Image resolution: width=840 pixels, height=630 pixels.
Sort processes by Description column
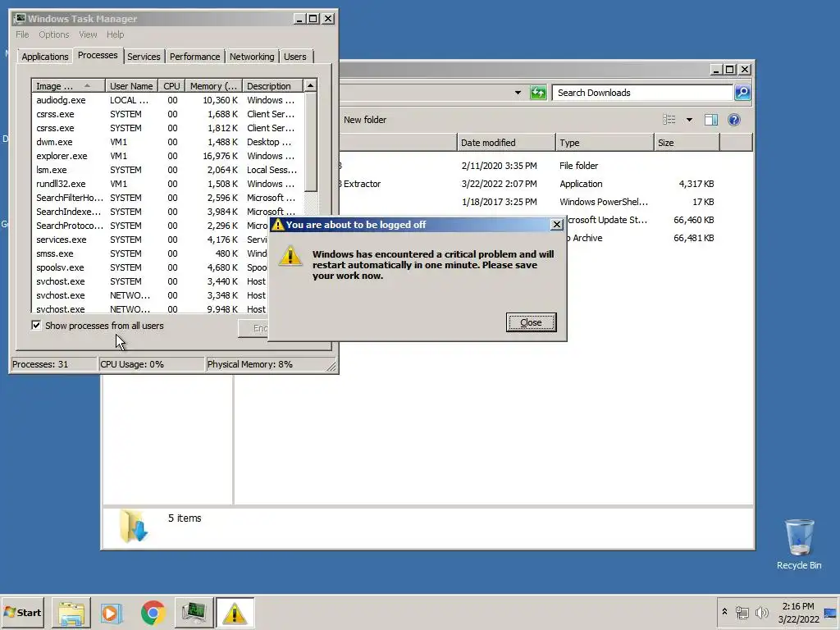click(x=272, y=85)
